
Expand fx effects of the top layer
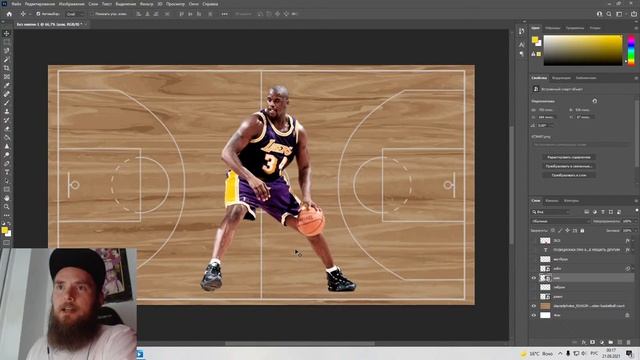click(x=633, y=241)
